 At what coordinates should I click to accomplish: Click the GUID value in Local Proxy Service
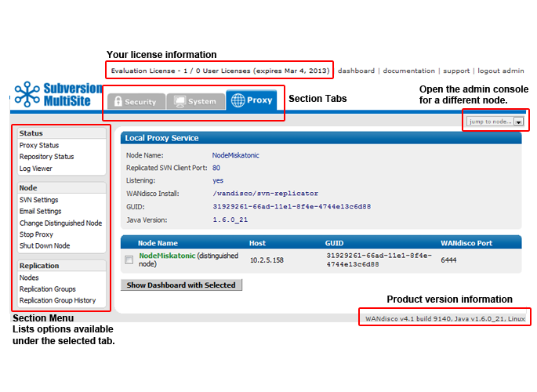click(x=292, y=206)
